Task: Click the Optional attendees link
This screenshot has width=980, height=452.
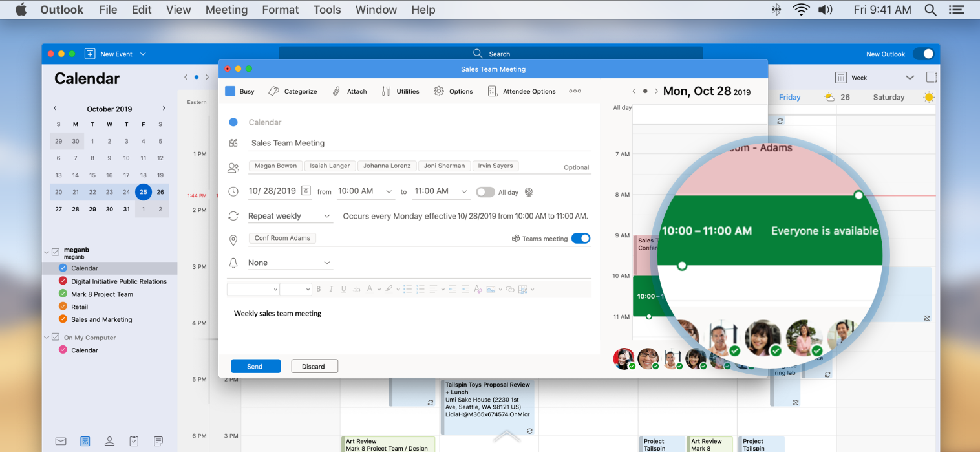Action: click(576, 167)
